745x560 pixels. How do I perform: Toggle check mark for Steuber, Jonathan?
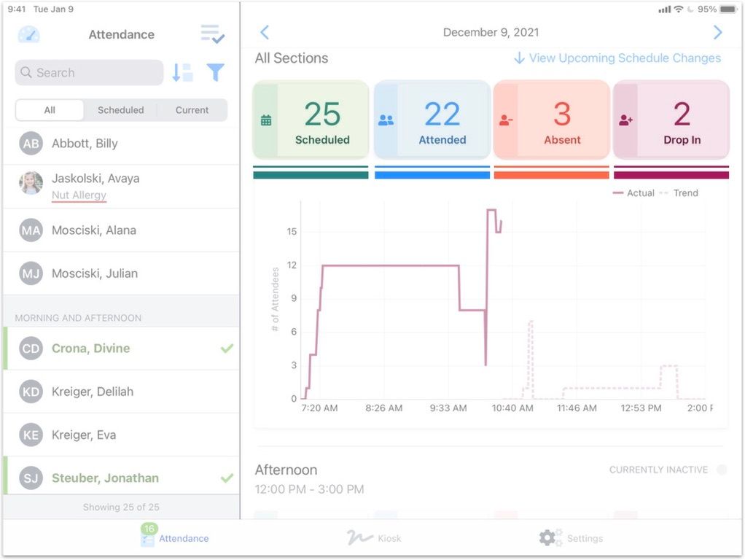click(227, 478)
